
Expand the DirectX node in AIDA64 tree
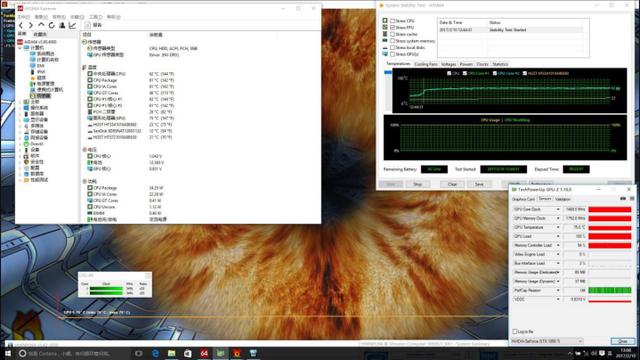click(x=20, y=144)
